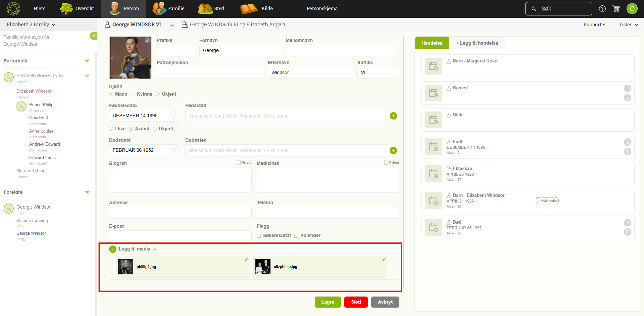Edit the Født event entry
The image size is (644, 316).
coord(627,142)
